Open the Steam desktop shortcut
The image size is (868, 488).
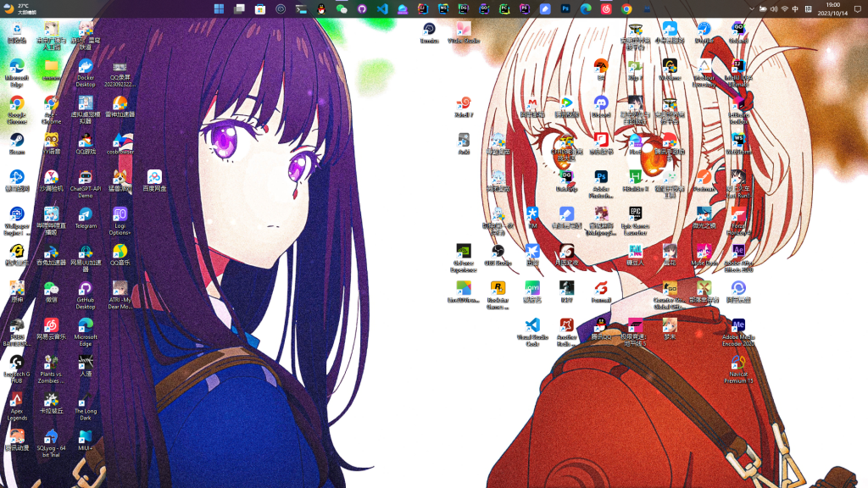(x=16, y=141)
